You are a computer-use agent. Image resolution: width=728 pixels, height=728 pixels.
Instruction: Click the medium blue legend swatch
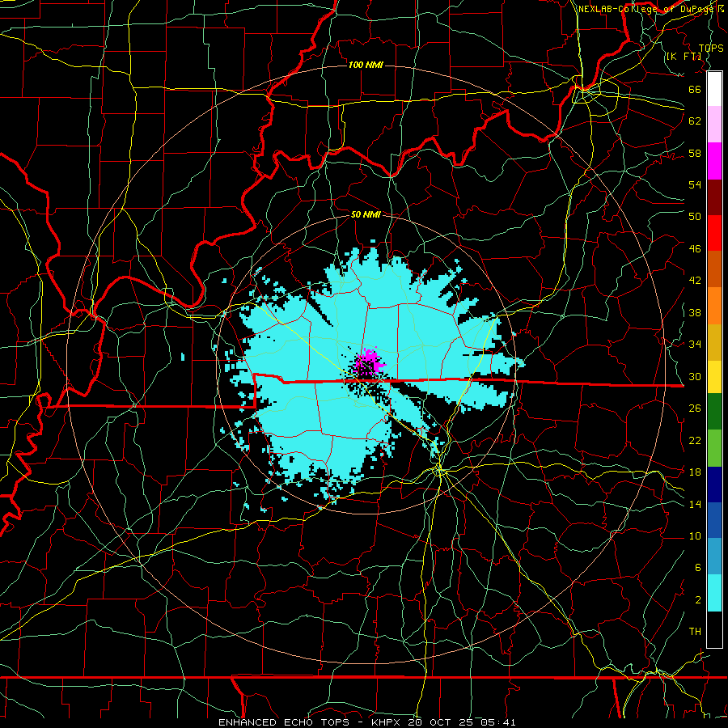coord(714,522)
